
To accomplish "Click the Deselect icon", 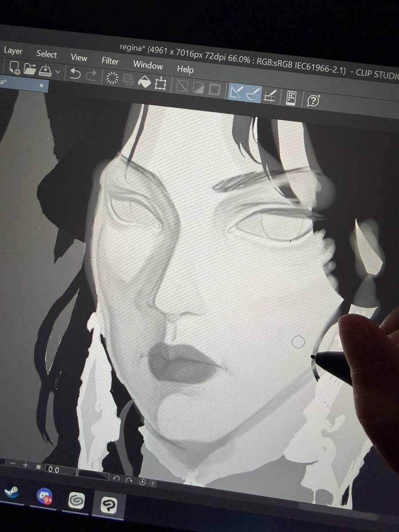I will pyautogui.click(x=182, y=85).
